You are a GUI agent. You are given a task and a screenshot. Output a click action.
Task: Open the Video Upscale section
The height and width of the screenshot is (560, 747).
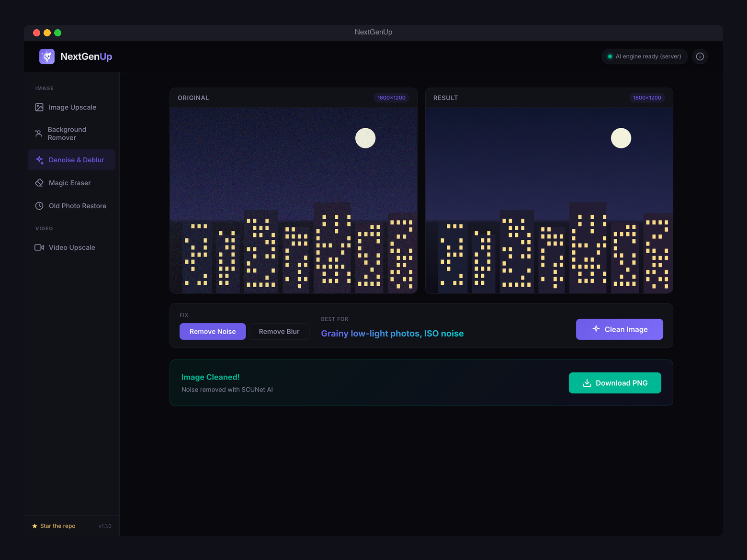[72, 247]
